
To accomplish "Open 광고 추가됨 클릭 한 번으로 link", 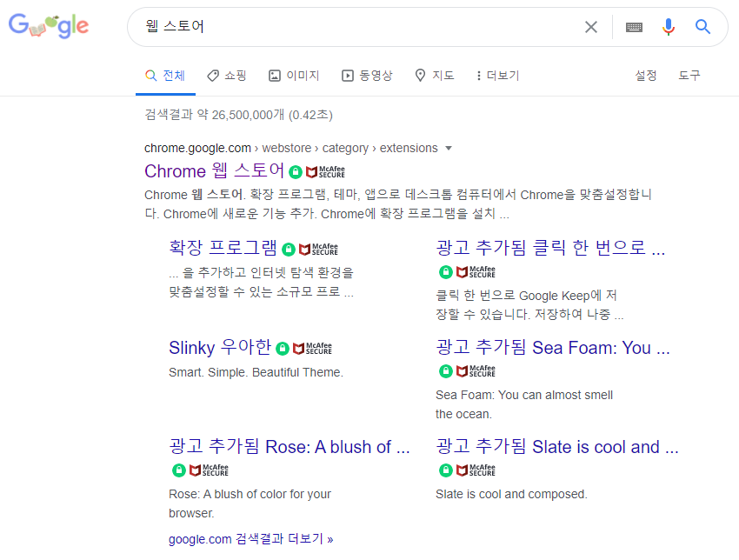I will click(550, 248).
